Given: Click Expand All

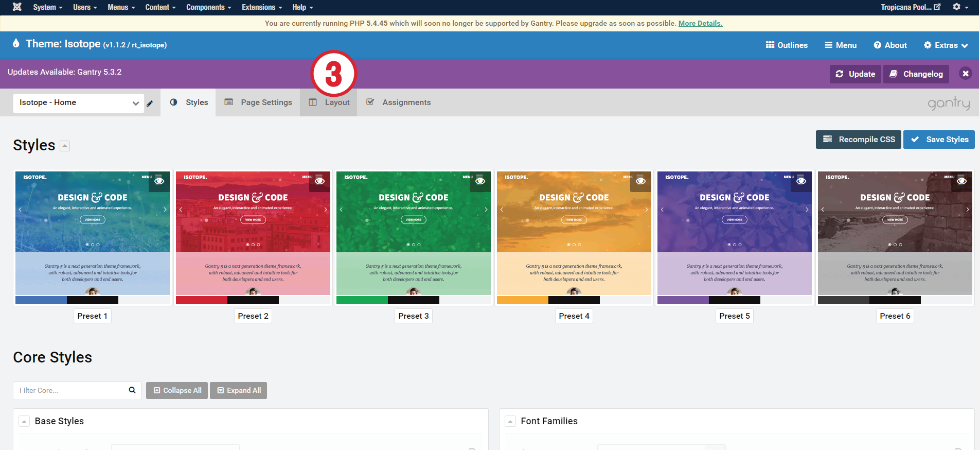Looking at the screenshot, I should pyautogui.click(x=238, y=390).
